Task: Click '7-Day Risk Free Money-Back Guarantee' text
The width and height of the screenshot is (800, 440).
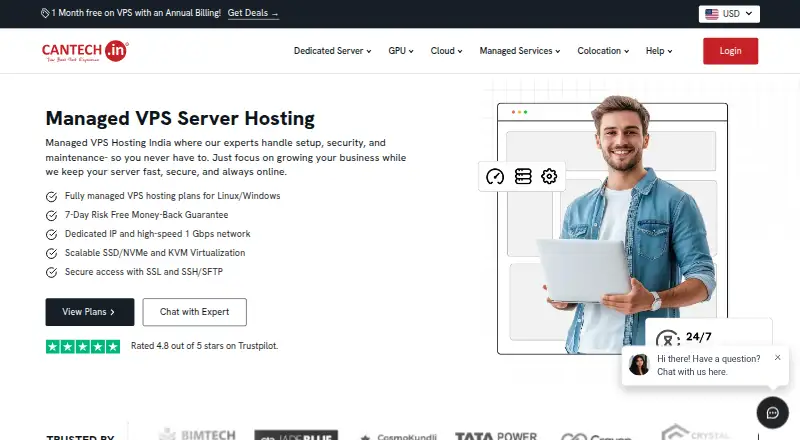Action: point(146,215)
